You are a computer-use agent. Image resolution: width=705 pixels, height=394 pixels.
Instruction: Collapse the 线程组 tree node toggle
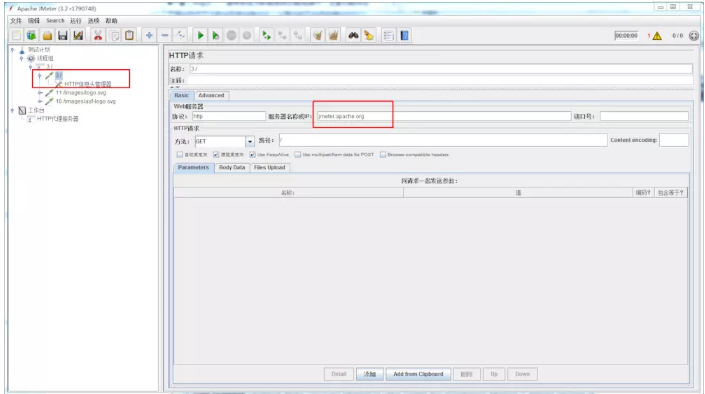tap(22, 58)
